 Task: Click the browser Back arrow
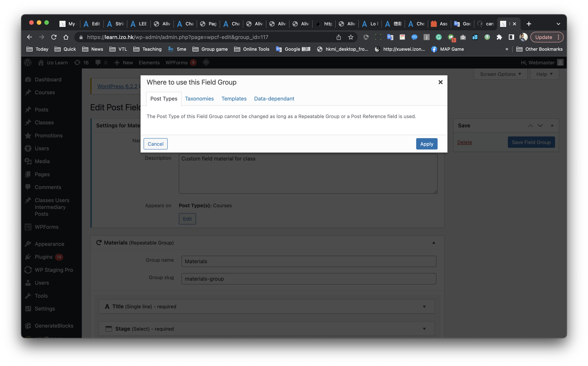tap(30, 37)
